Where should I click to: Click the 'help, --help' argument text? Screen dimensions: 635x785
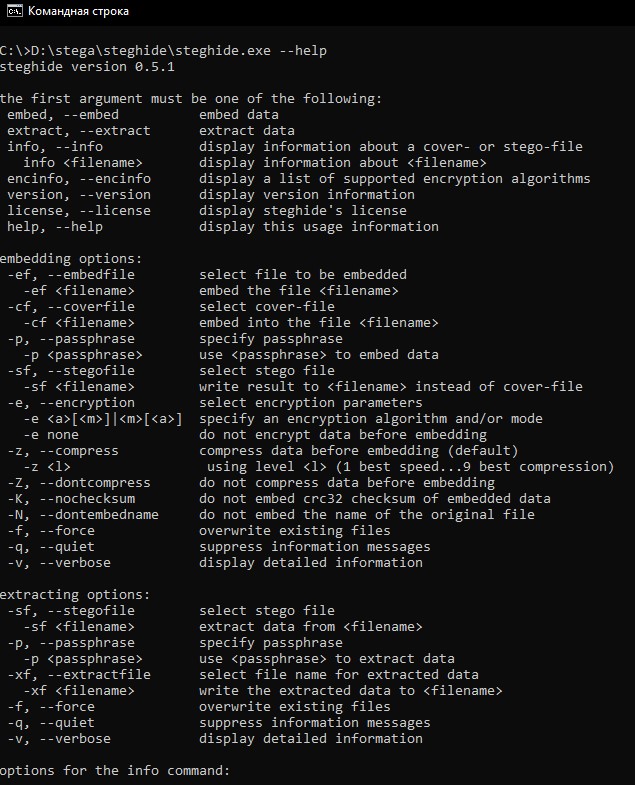[x=54, y=226]
